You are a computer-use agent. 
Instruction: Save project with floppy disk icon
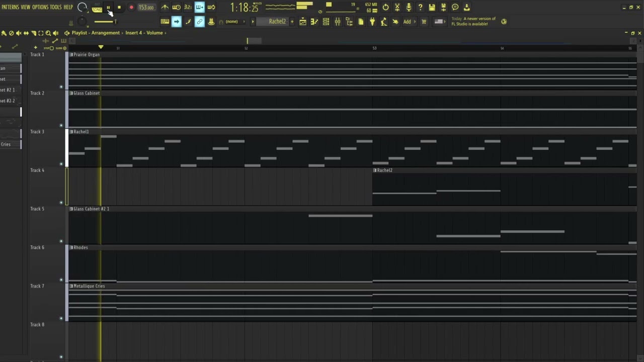(x=432, y=7)
